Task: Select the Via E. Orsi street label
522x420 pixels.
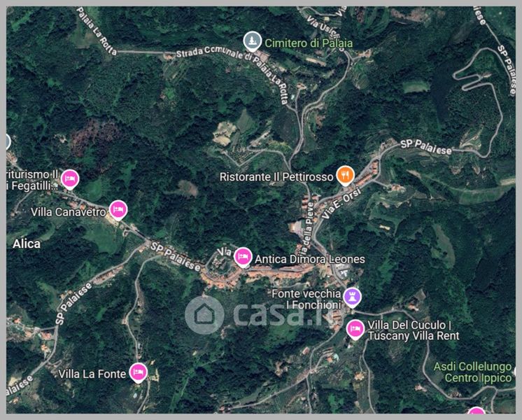Action: [x=341, y=206]
